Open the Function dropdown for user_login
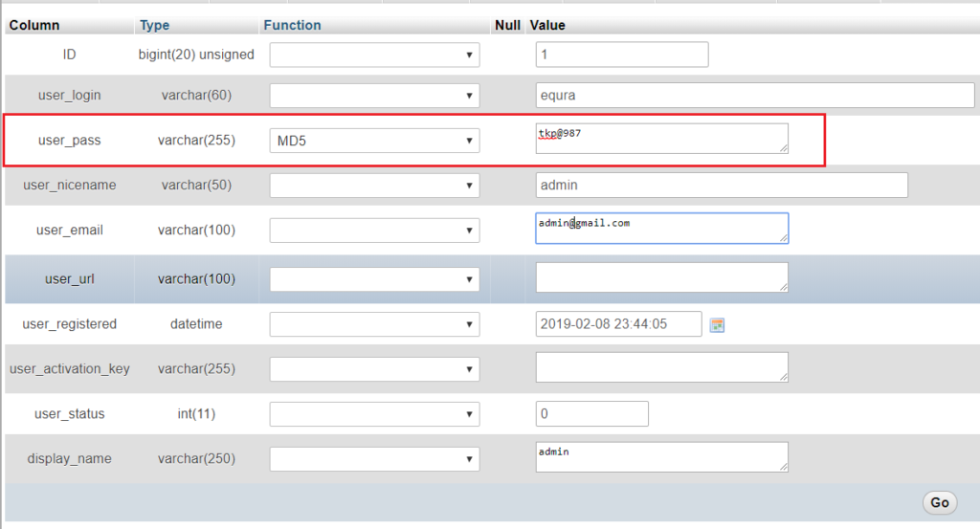Viewport: 980px width, 529px height. [374, 96]
